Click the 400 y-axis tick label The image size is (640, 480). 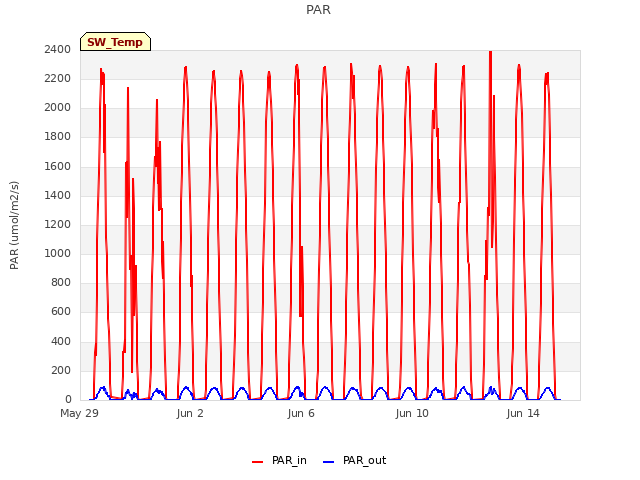pos(61,342)
